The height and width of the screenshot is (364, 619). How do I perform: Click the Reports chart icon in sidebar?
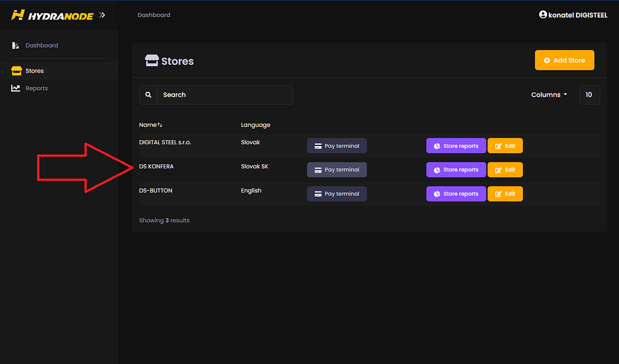point(15,88)
